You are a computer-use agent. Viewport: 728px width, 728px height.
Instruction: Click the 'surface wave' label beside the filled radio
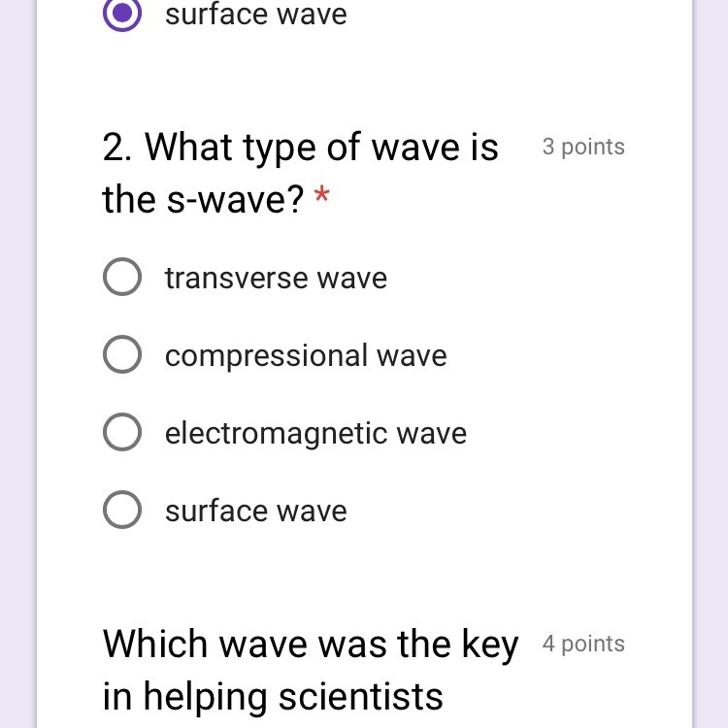pos(256,15)
